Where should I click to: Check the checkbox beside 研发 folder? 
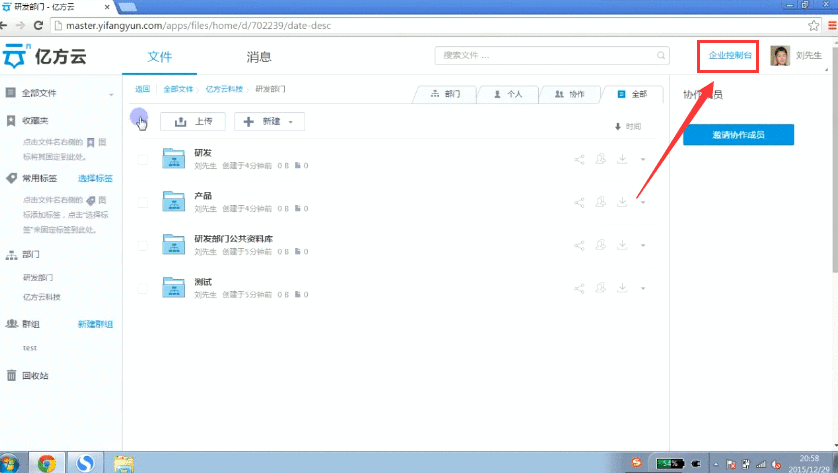point(142,159)
